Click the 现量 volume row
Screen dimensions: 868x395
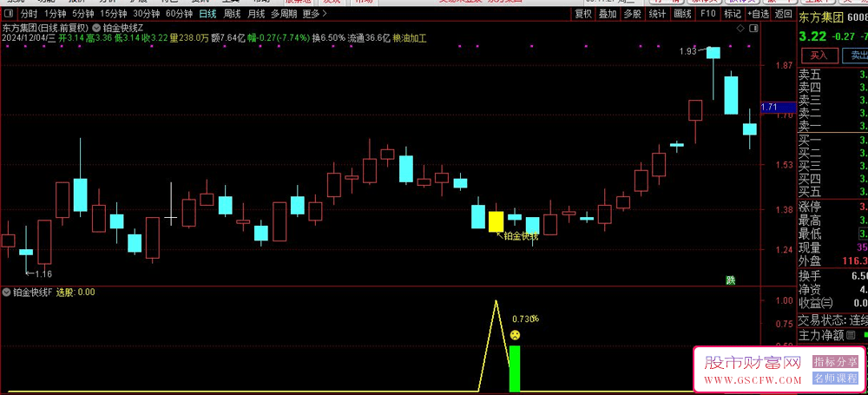[832, 247]
